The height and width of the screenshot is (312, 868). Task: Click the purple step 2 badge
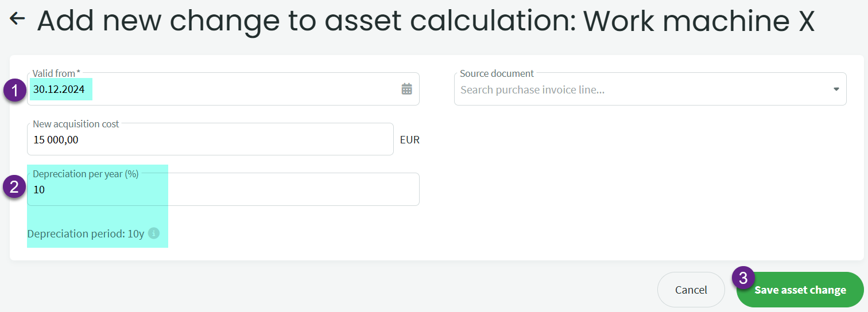click(x=15, y=187)
